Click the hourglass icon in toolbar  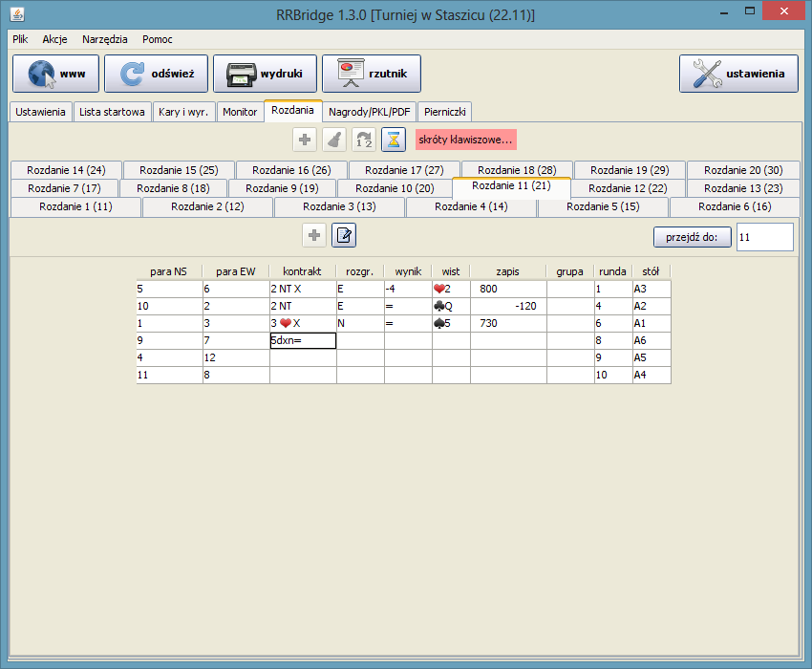pyautogui.click(x=393, y=140)
